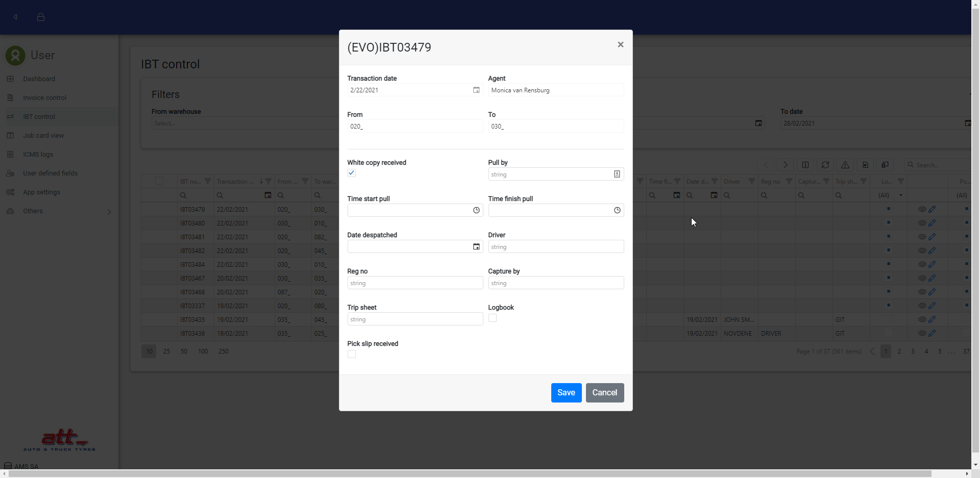The image size is (980, 478).
Task: Uncheck the White copy received checkbox
Action: (352, 173)
